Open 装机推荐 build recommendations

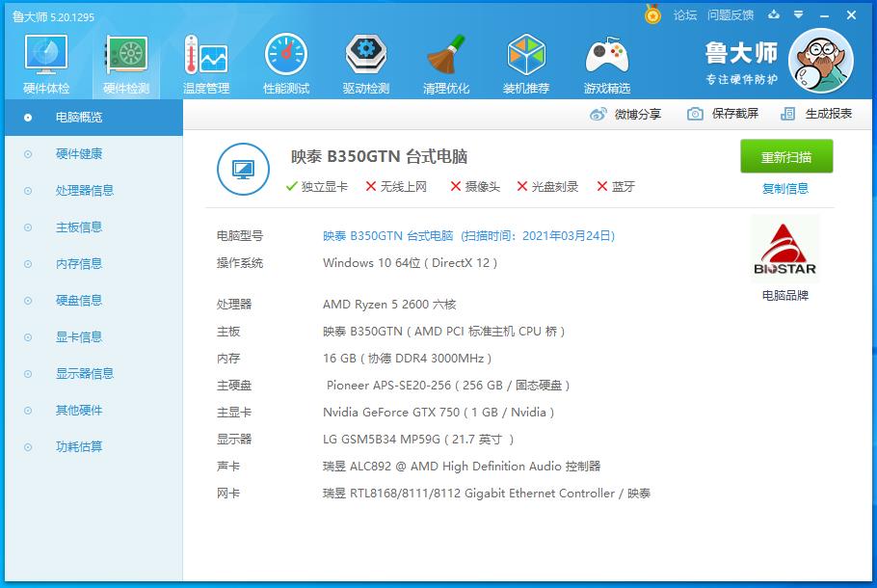pos(526,61)
